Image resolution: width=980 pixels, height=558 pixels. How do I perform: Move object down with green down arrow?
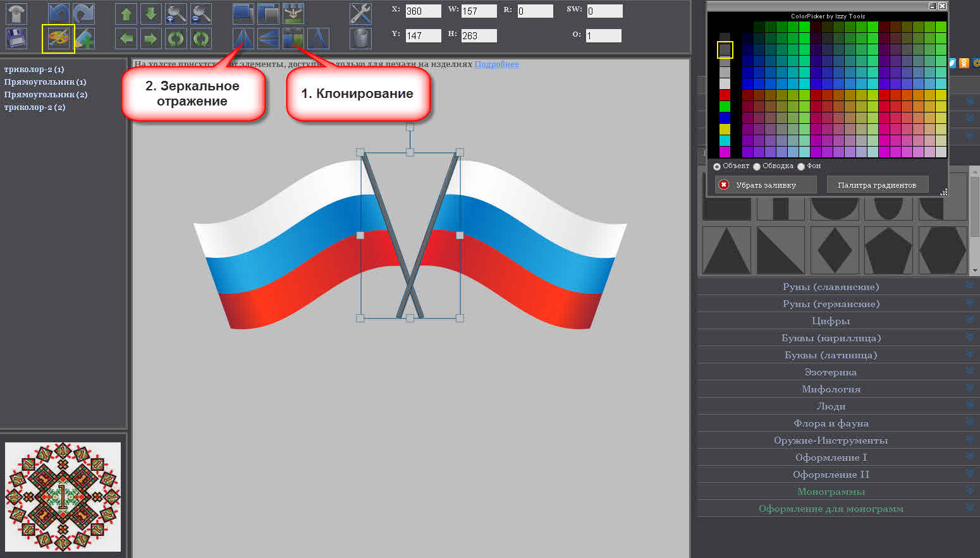pyautogui.click(x=150, y=13)
